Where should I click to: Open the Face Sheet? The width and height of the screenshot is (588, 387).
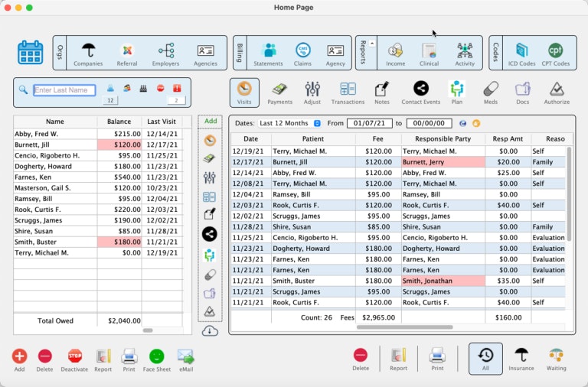157,360
